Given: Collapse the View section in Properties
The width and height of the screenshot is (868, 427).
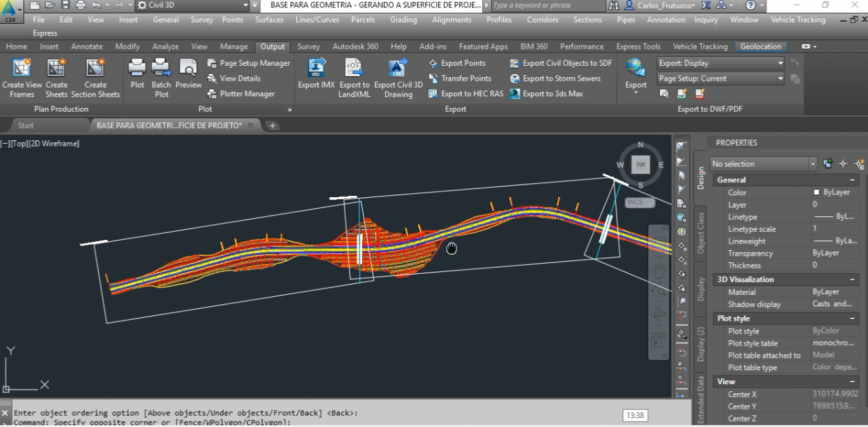Looking at the screenshot, I should [x=853, y=382].
